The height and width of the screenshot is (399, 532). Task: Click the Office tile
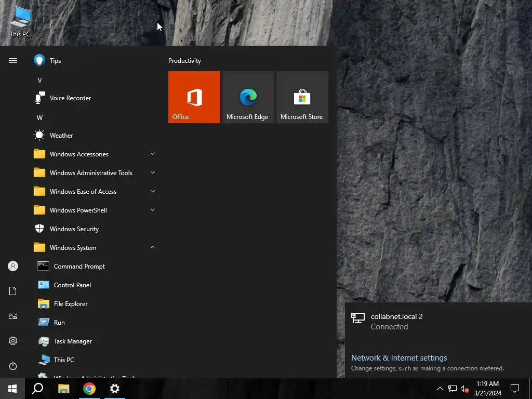point(194,97)
